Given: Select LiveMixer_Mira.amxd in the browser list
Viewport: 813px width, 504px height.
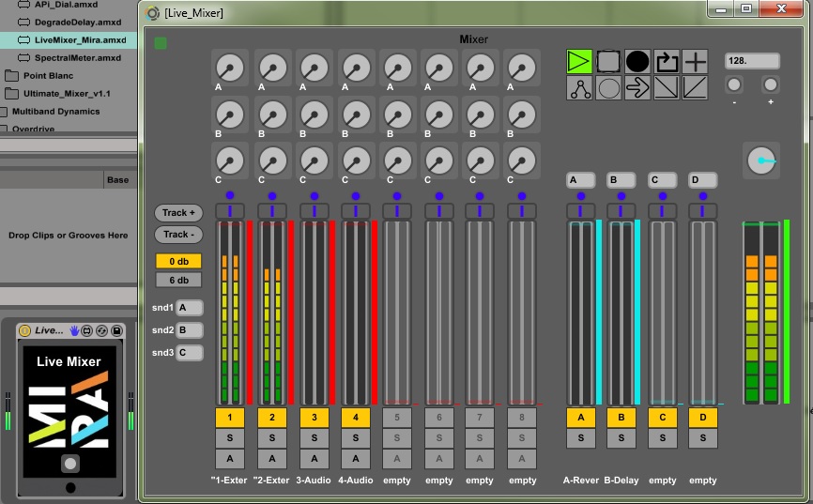Looking at the screenshot, I should click(79, 40).
